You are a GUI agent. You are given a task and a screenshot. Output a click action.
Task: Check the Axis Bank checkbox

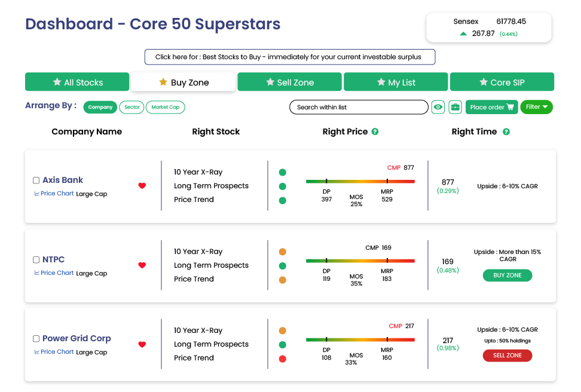tap(36, 180)
